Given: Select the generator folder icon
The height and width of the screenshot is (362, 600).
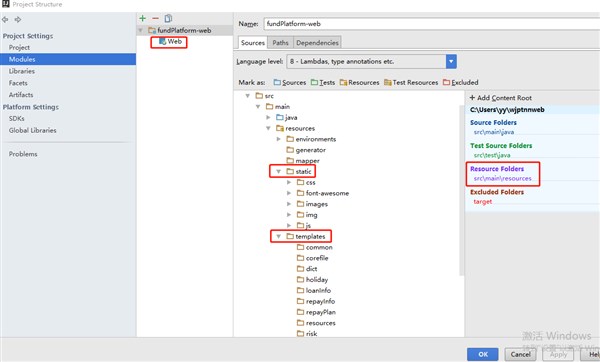Looking at the screenshot, I should pyautogui.click(x=290, y=150).
